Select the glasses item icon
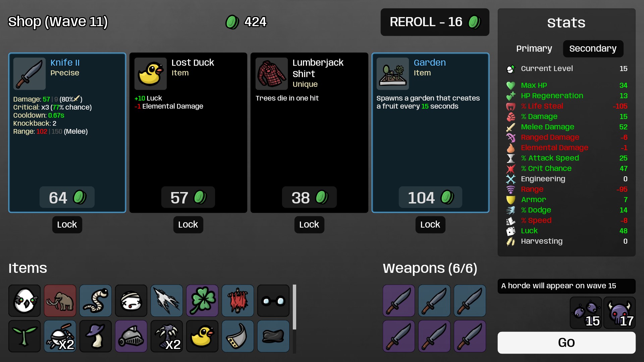 pyautogui.click(x=273, y=301)
